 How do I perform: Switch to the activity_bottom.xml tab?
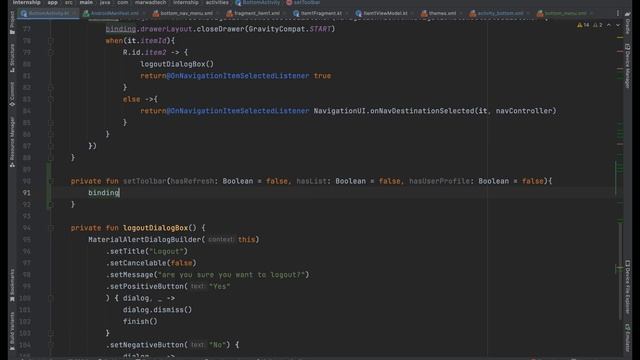pyautogui.click(x=499, y=13)
